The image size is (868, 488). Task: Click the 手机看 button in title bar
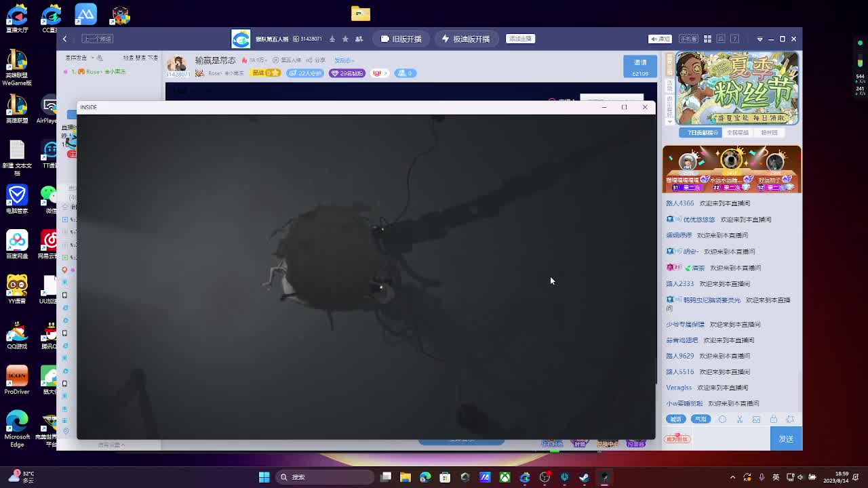688,39
